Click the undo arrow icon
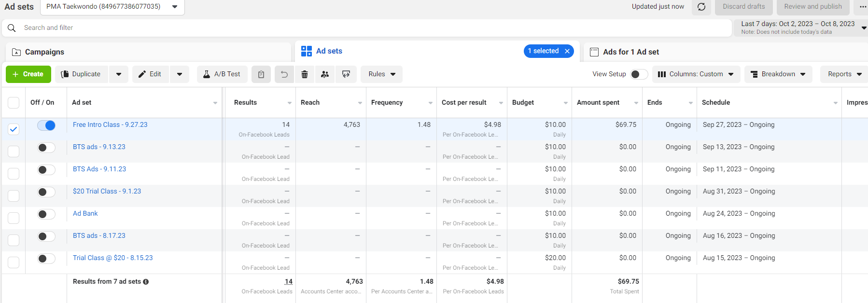This screenshot has width=868, height=303. point(284,74)
